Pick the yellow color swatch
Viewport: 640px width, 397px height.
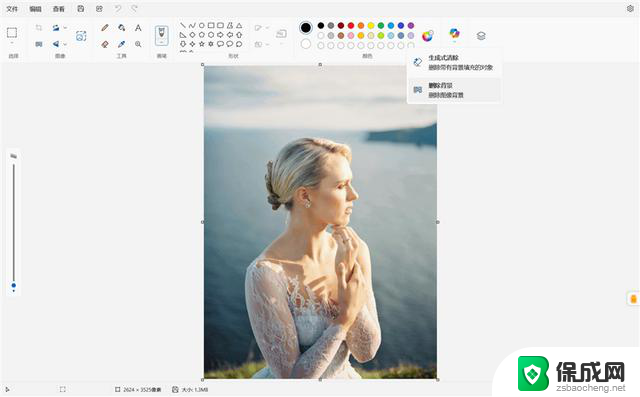click(371, 26)
